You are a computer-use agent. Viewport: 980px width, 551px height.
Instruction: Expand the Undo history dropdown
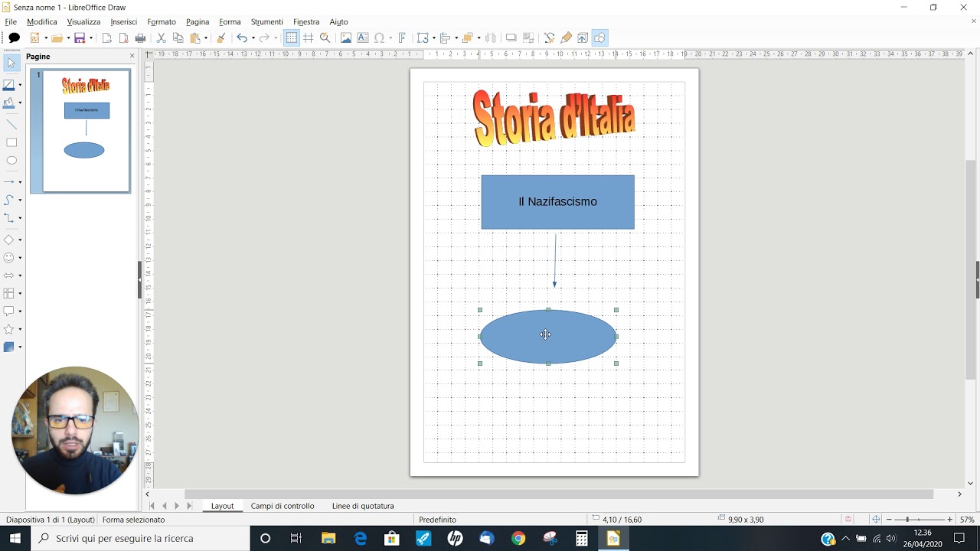pyautogui.click(x=253, y=38)
